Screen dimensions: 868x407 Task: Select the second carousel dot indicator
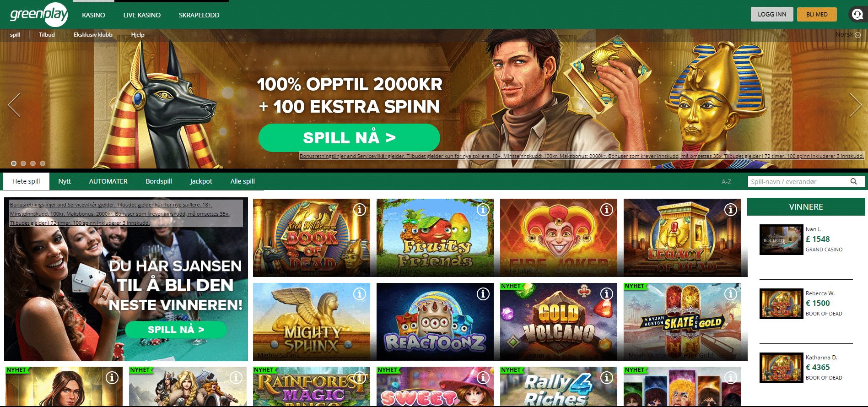click(23, 163)
